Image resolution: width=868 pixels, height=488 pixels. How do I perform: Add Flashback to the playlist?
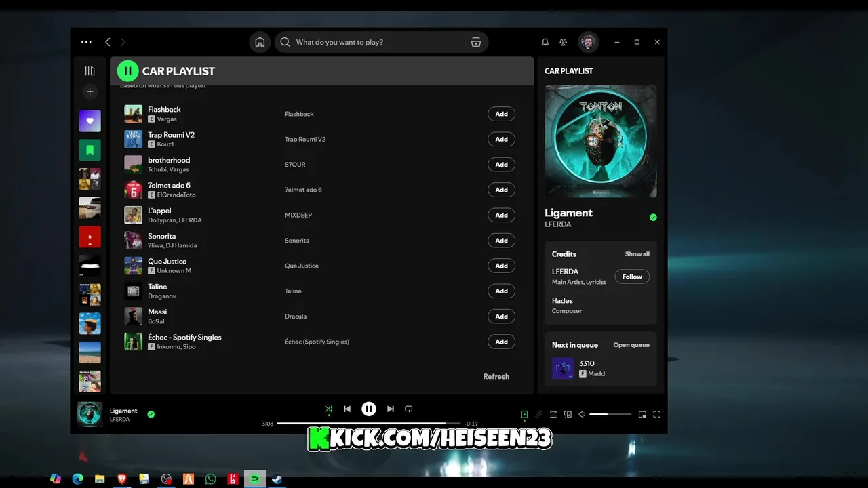[501, 114]
